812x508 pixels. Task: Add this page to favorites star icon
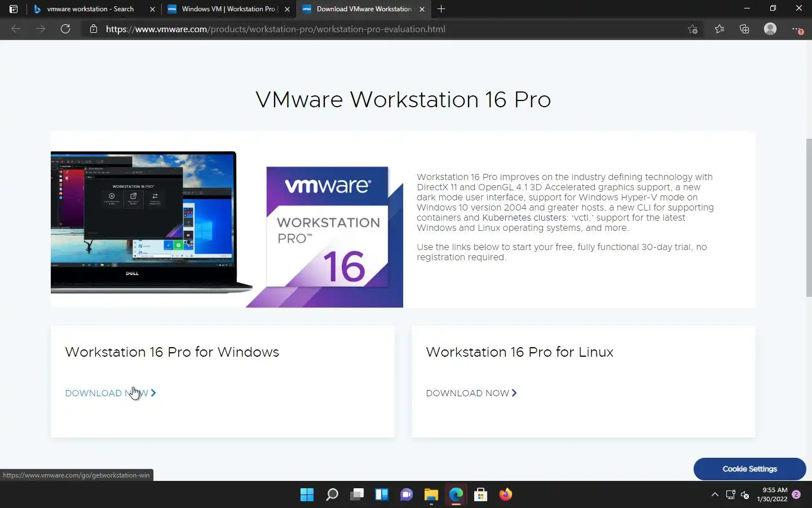692,29
